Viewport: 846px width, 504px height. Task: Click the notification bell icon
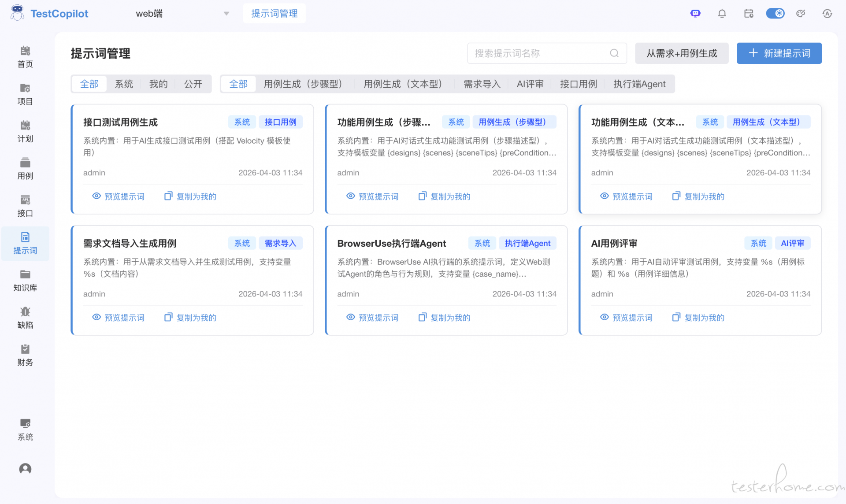pyautogui.click(x=722, y=14)
